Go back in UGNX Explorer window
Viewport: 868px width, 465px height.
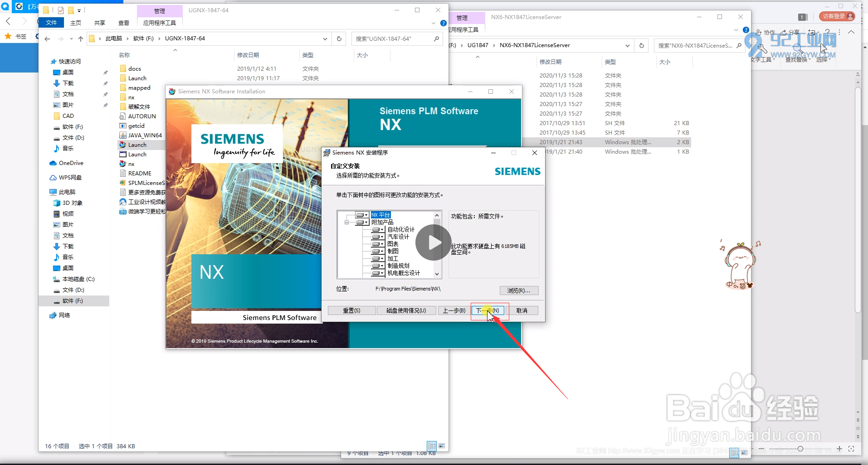(x=47, y=39)
